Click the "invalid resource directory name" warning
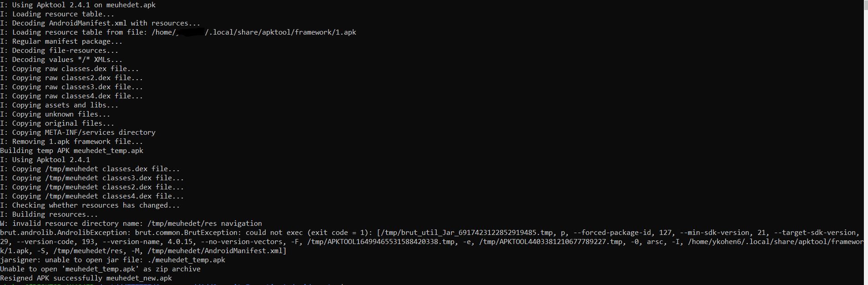 (131, 224)
